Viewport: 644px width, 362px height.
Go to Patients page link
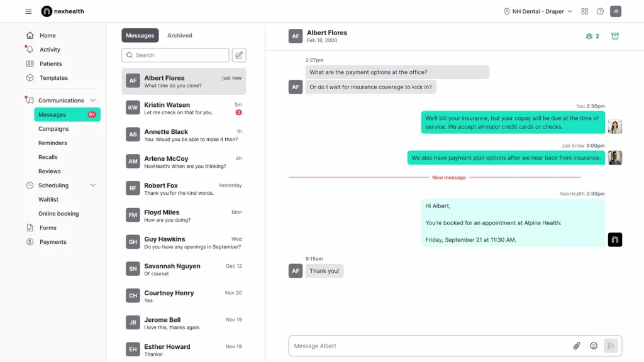coord(51,63)
